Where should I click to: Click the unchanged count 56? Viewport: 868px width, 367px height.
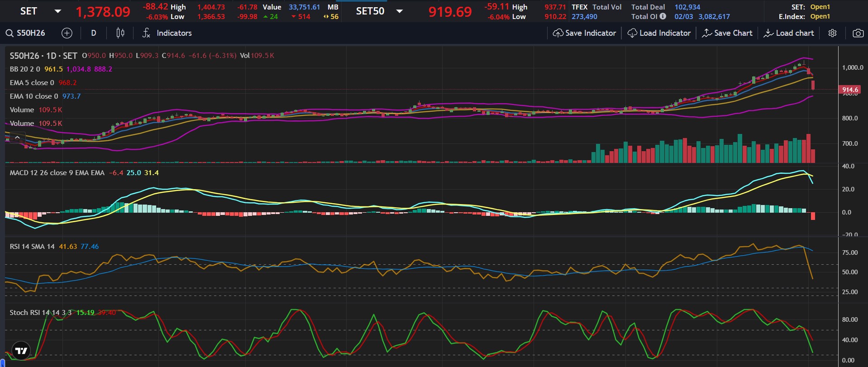point(334,17)
